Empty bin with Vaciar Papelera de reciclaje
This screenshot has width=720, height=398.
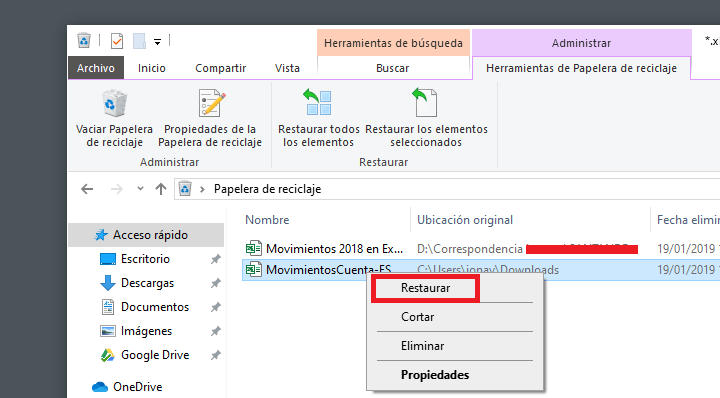pos(114,118)
